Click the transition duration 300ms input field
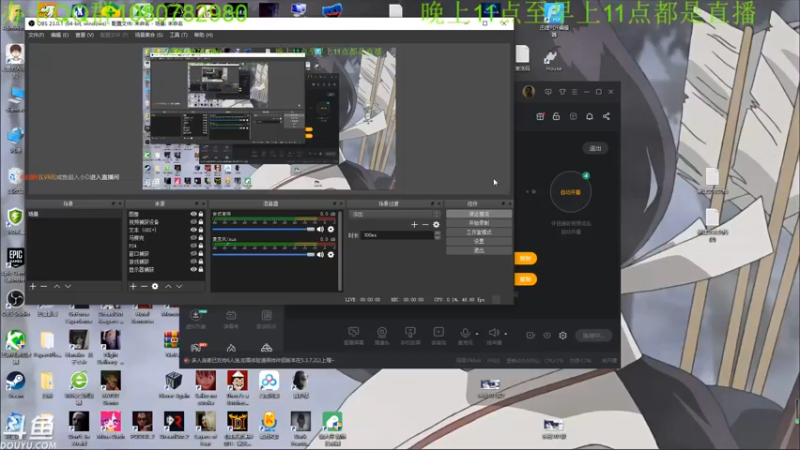 [397, 235]
